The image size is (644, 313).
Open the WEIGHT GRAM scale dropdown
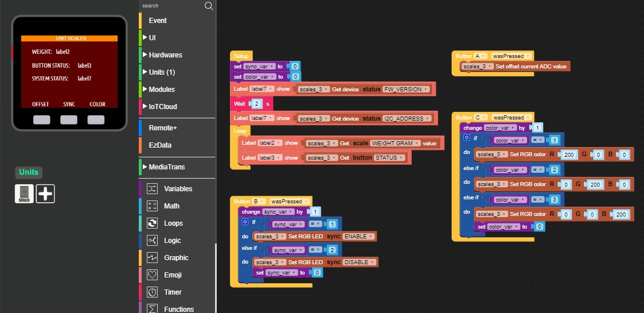coord(396,143)
